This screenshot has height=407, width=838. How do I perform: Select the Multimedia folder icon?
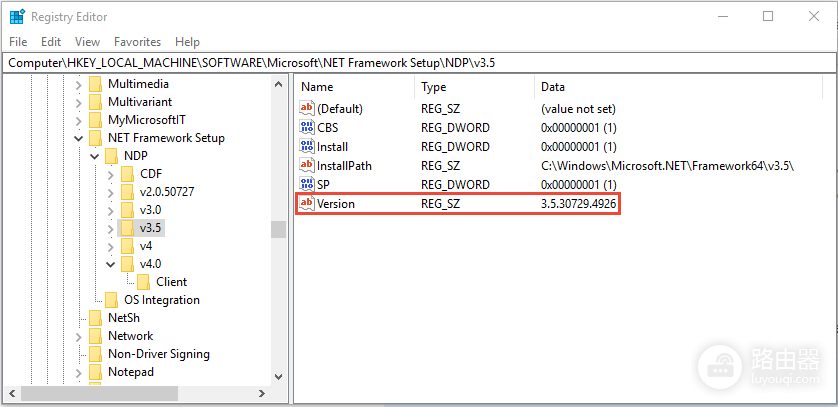click(x=95, y=84)
